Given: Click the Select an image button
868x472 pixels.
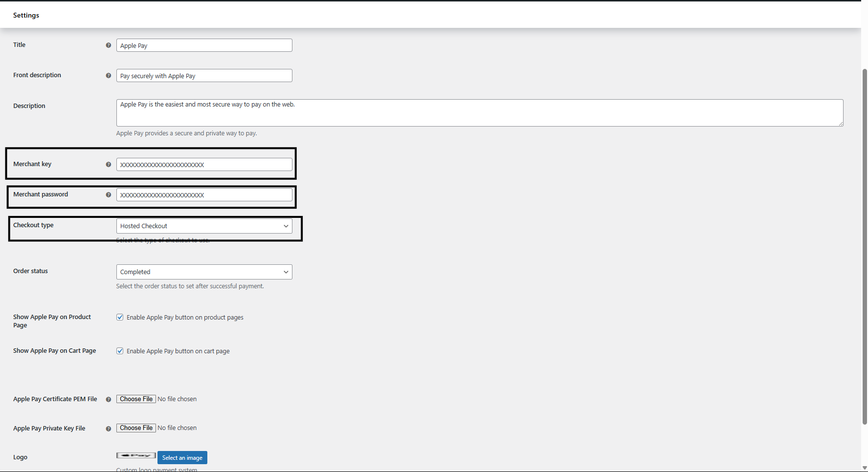Looking at the screenshot, I should point(182,457).
